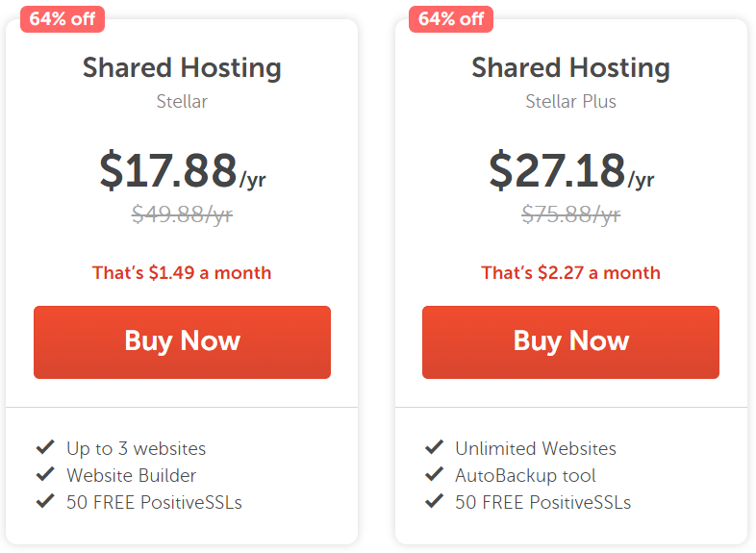Click Buy Now for Stellar plan

[x=182, y=341]
